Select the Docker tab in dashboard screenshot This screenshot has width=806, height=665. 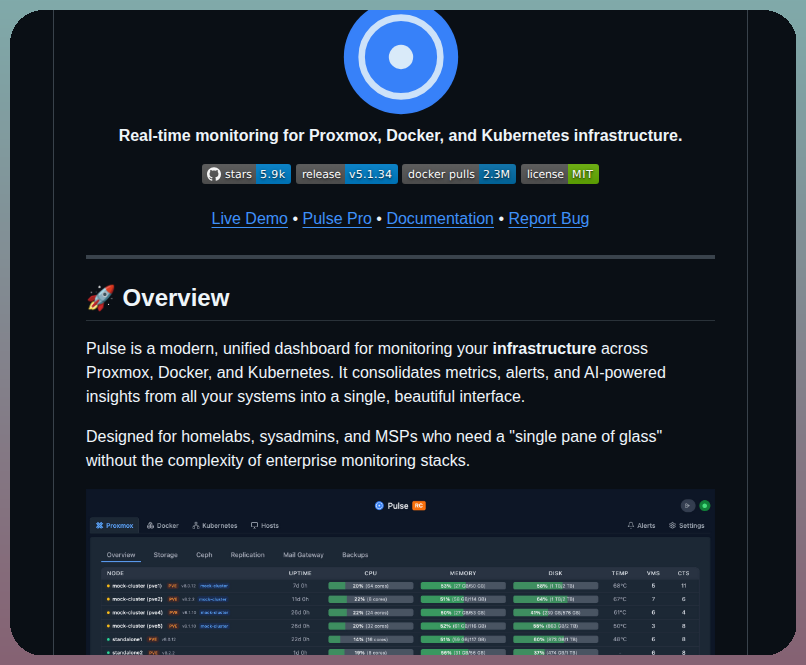tap(163, 526)
